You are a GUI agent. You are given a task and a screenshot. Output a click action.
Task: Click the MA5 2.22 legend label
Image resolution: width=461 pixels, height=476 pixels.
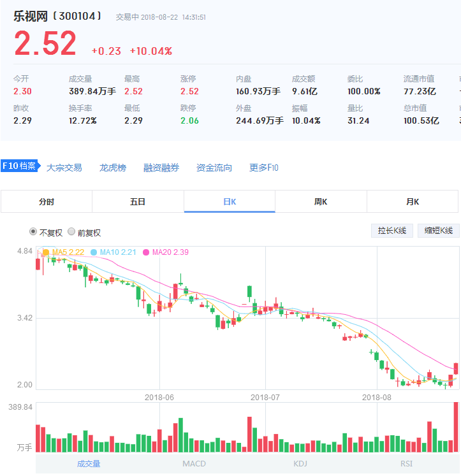[68, 252]
